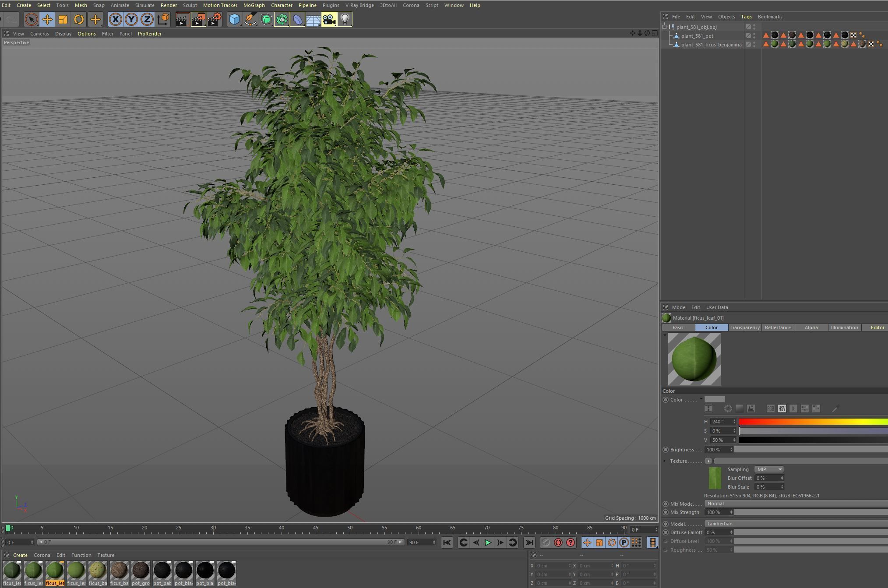The image size is (888, 588).
Task: Switch color mode to RGB
Action: point(770,408)
